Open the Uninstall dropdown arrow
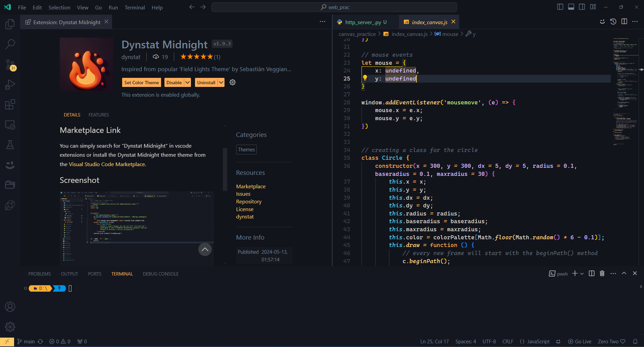 221,83
